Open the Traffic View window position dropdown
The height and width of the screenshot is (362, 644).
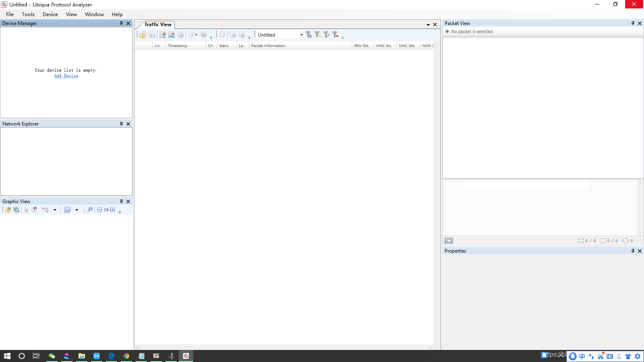(428, 25)
